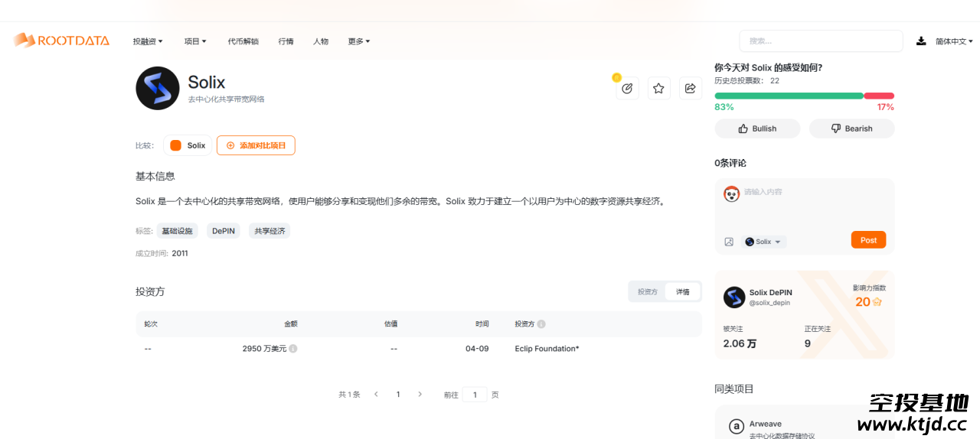Click the edit/feedback pencil icon
The width and height of the screenshot is (980, 439).
[627, 89]
